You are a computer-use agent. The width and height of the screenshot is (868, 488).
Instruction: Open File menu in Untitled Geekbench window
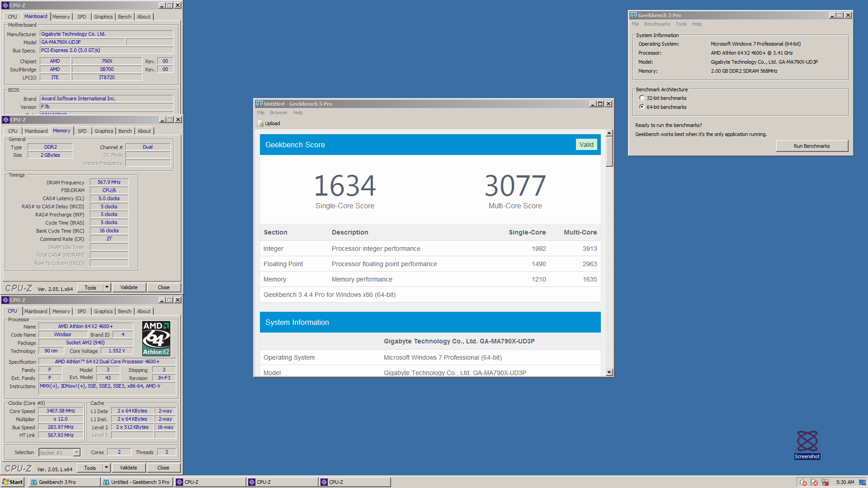click(261, 113)
